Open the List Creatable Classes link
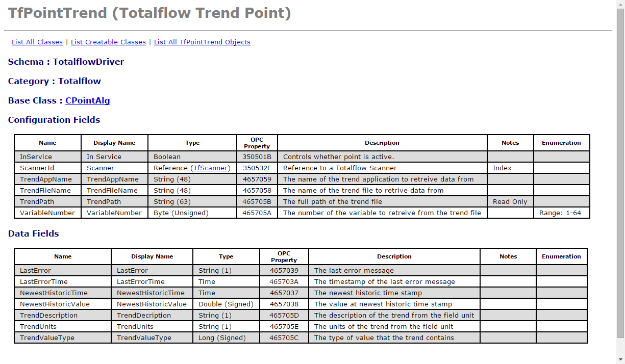 tap(108, 42)
